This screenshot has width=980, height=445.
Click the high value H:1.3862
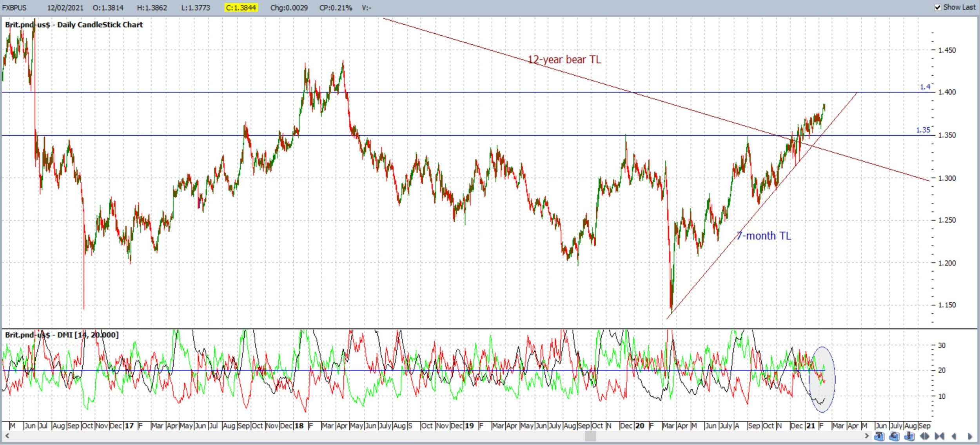(x=152, y=8)
